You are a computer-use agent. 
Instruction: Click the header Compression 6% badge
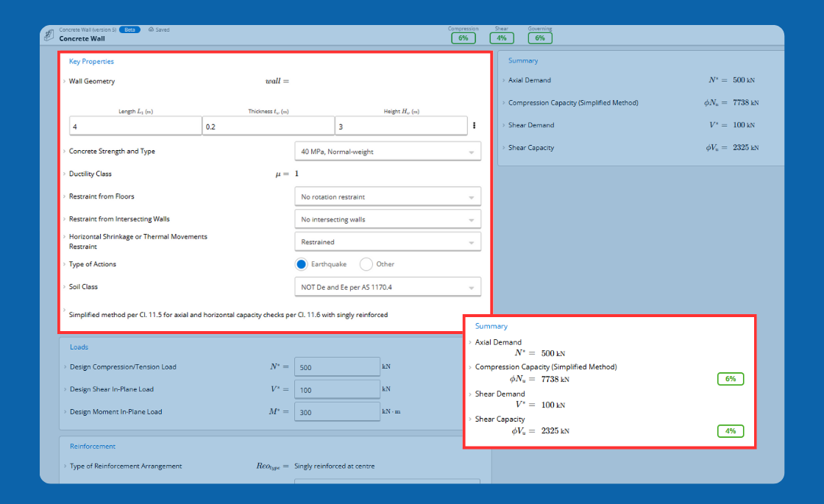(463, 38)
